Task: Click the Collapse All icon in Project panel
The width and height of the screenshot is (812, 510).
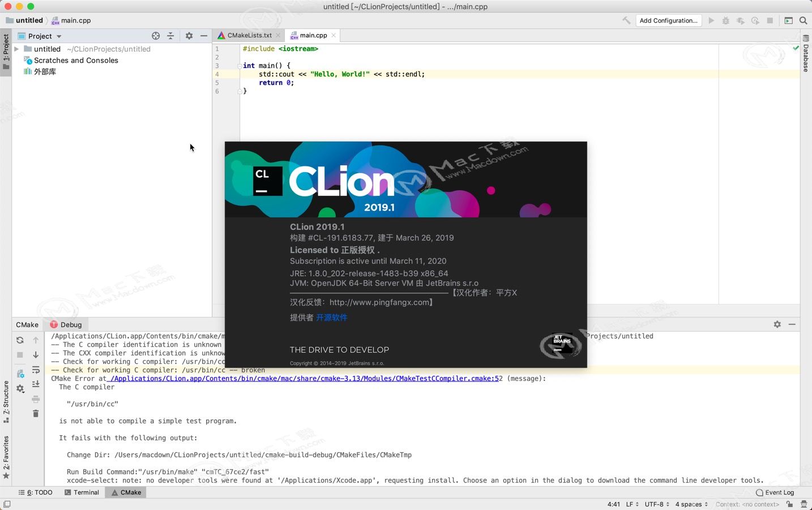Action: point(170,36)
